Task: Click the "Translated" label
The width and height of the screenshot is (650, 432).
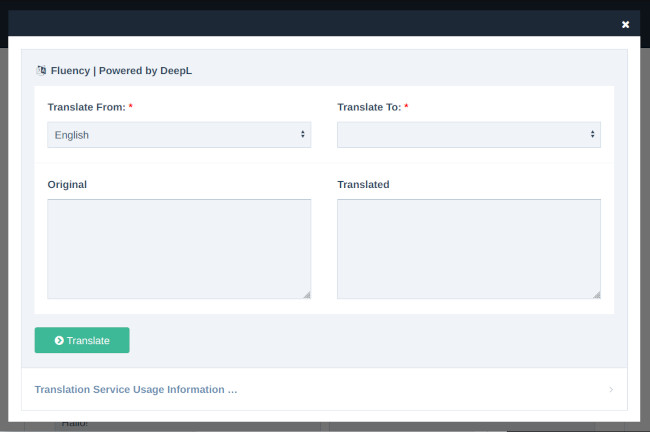Action: point(363,184)
